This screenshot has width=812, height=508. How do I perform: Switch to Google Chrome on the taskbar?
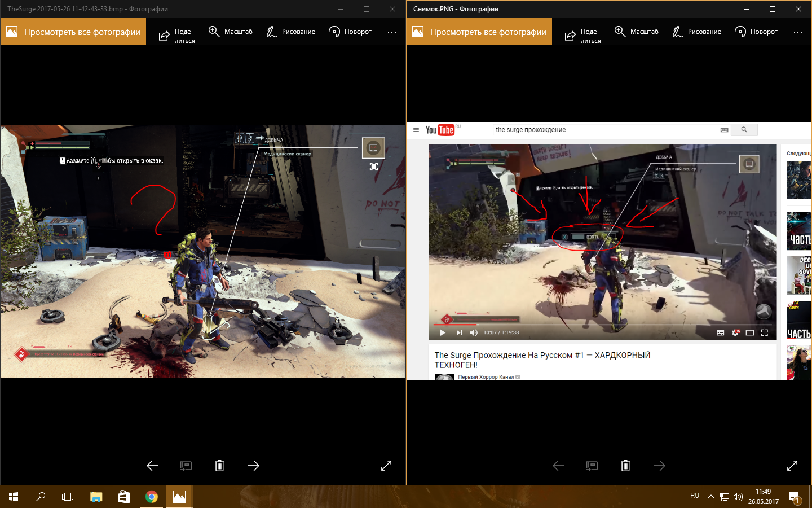[151, 497]
